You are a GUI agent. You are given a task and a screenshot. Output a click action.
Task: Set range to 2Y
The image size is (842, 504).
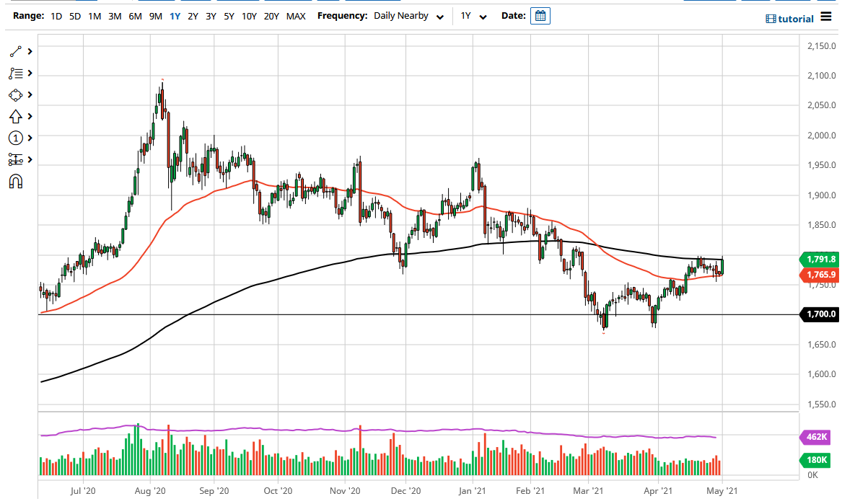click(193, 16)
